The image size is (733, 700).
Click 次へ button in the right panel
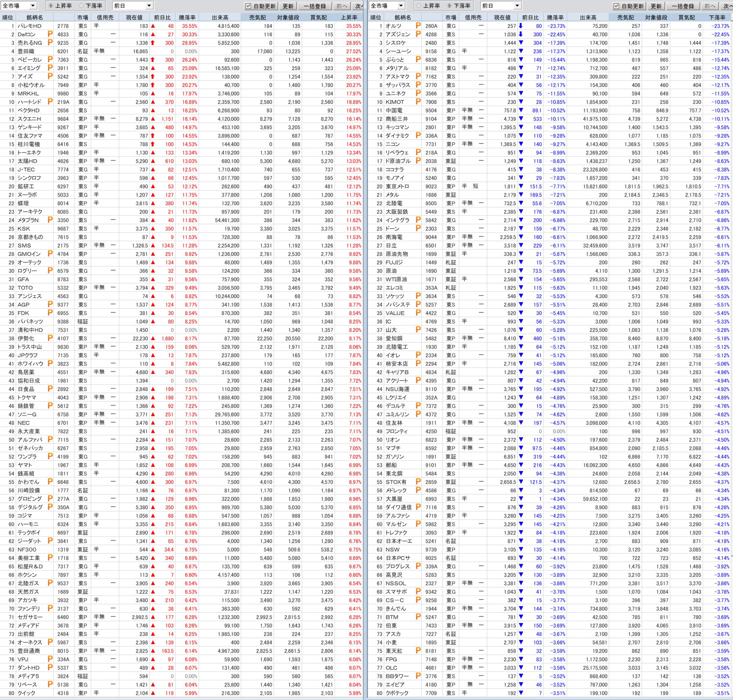727,6
